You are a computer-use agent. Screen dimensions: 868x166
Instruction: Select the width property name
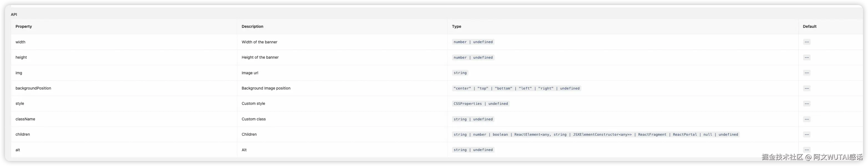(x=21, y=42)
